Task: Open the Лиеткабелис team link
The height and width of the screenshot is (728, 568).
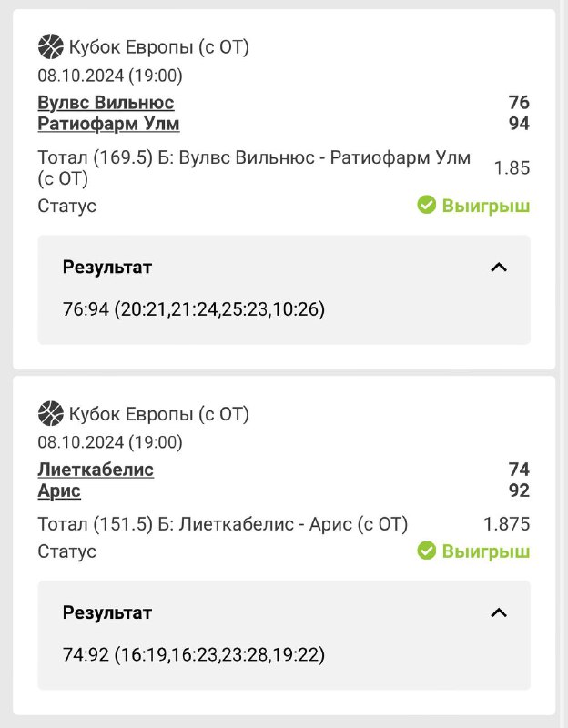Action: 96,470
